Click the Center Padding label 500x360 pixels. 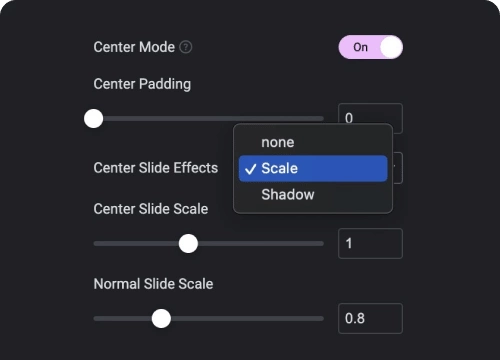tap(142, 84)
